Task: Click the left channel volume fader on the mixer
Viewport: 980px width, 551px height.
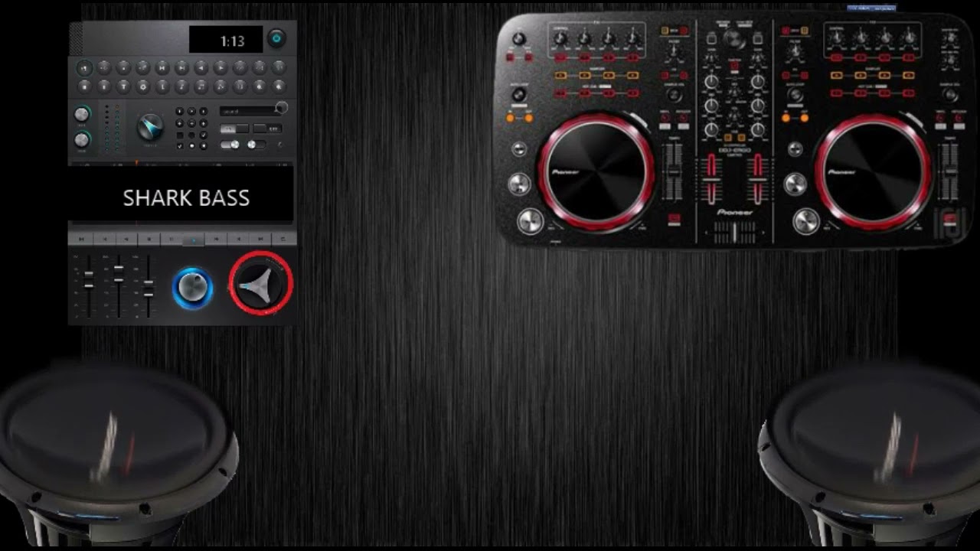Action: click(x=712, y=178)
